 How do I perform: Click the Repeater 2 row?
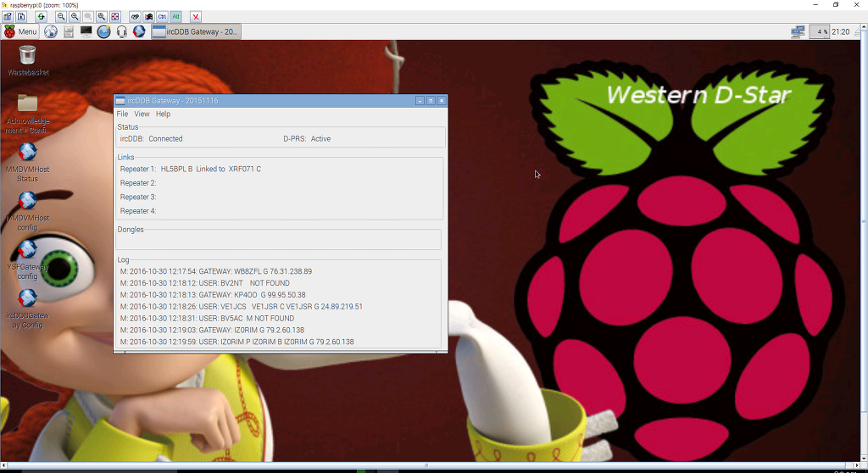click(138, 183)
